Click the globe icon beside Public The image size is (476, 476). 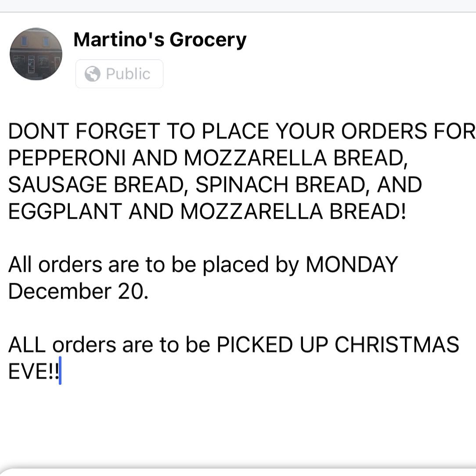click(x=92, y=74)
